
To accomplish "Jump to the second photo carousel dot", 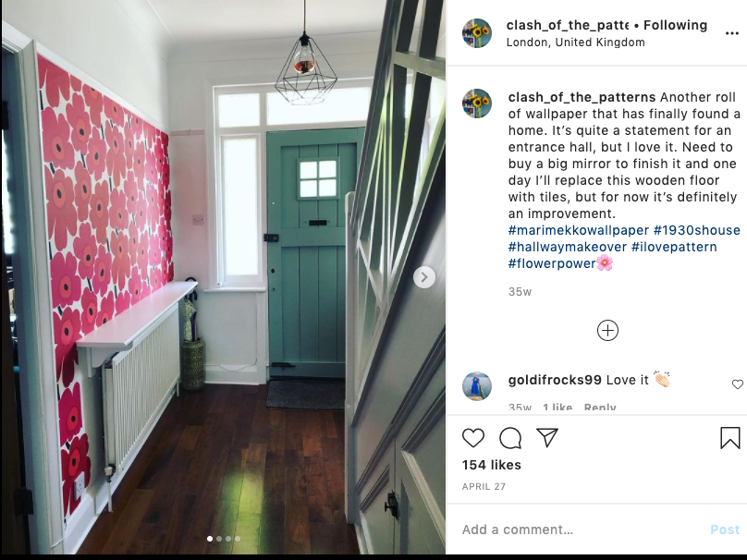I will point(219,539).
